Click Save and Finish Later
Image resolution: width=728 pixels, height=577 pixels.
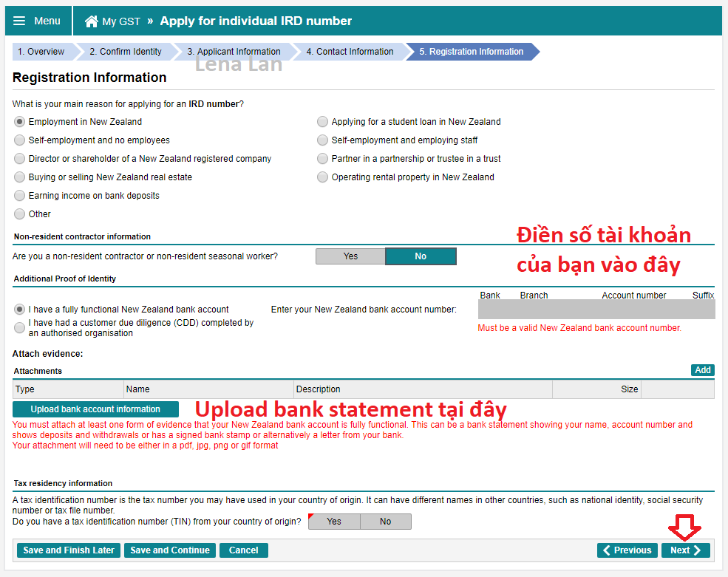coord(69,550)
